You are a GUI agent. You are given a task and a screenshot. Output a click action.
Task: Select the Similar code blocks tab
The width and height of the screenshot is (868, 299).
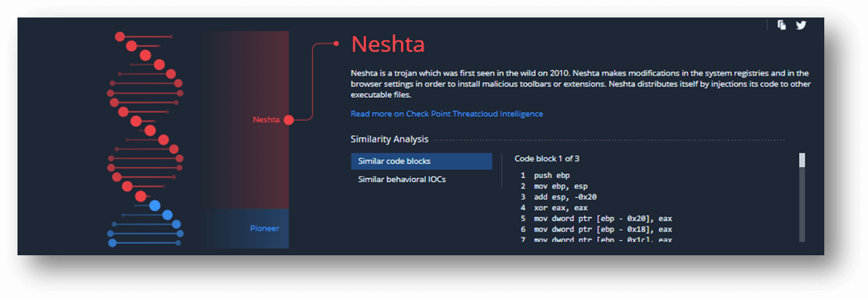(421, 161)
